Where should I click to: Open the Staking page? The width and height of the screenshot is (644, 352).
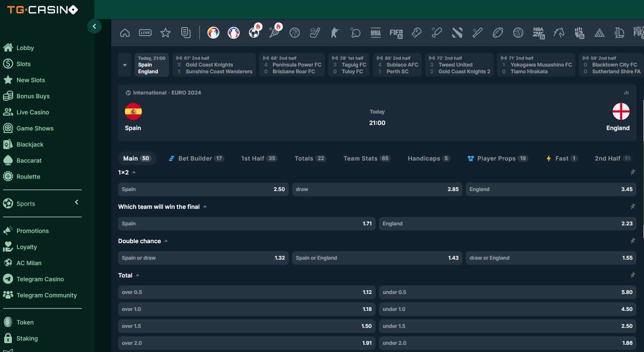coord(20,338)
